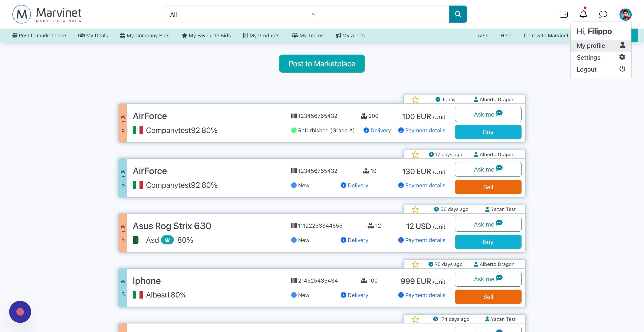This screenshot has width=644, height=332.
Task: Click the big Post to Marketplace button
Action: (322, 64)
